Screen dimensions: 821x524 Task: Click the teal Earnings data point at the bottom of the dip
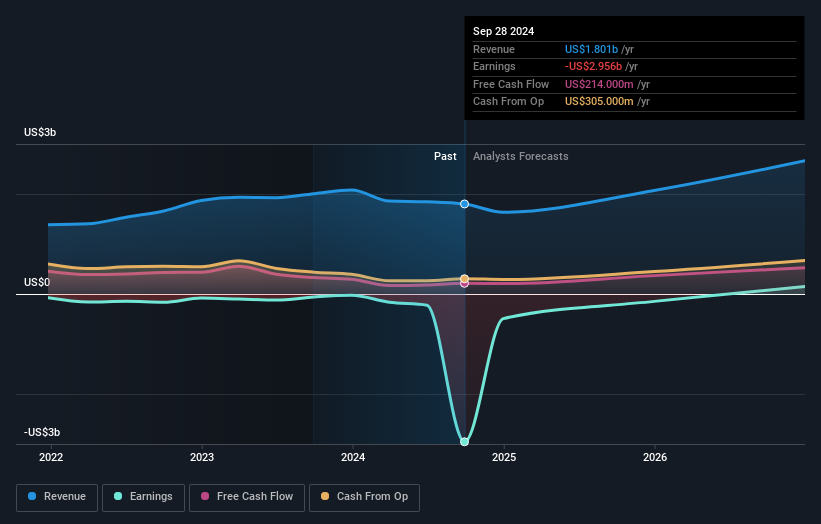[464, 442]
